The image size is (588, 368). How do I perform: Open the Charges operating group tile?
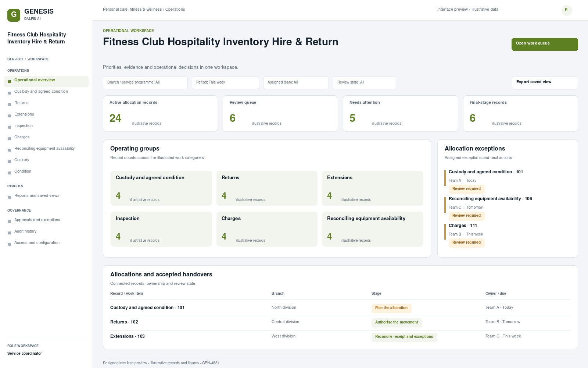pos(267,229)
